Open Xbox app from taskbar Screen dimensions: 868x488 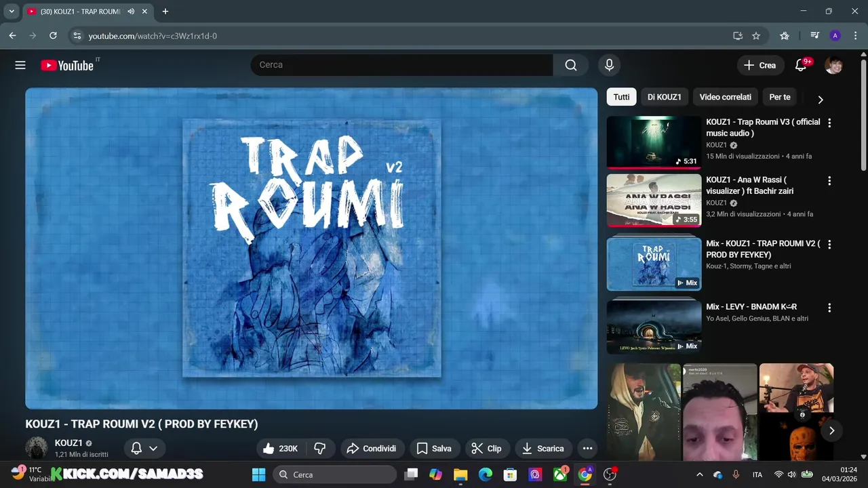(560, 474)
